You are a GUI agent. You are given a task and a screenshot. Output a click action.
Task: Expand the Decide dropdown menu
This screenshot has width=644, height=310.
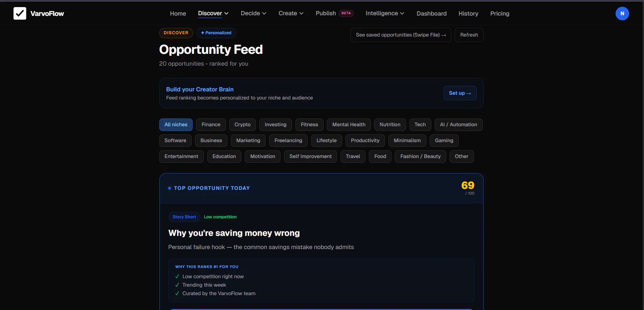(x=254, y=13)
